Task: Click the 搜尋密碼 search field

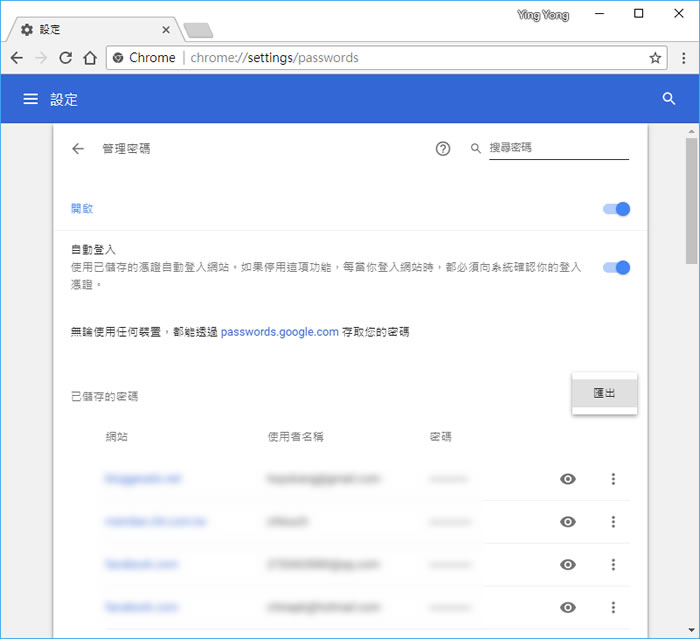Action: click(x=558, y=148)
